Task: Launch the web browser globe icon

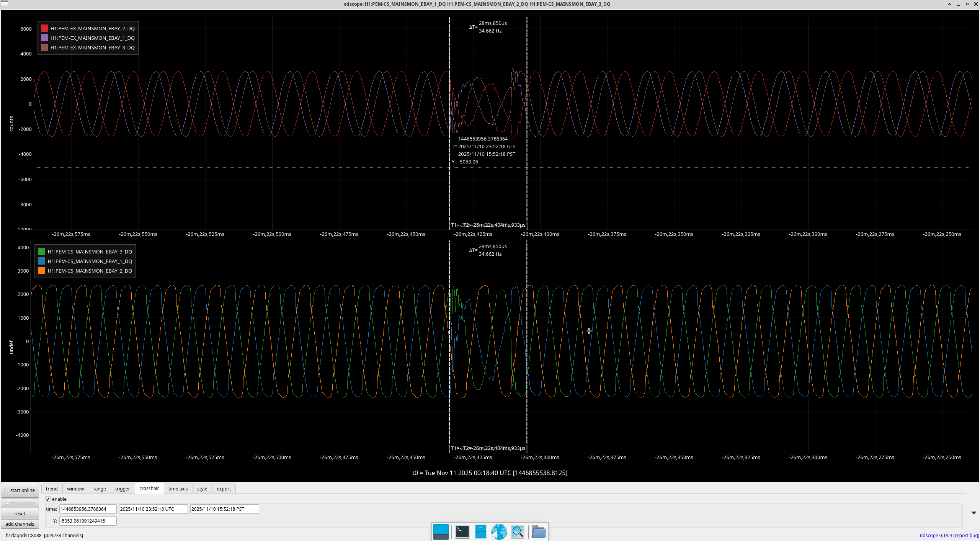Action: click(499, 531)
